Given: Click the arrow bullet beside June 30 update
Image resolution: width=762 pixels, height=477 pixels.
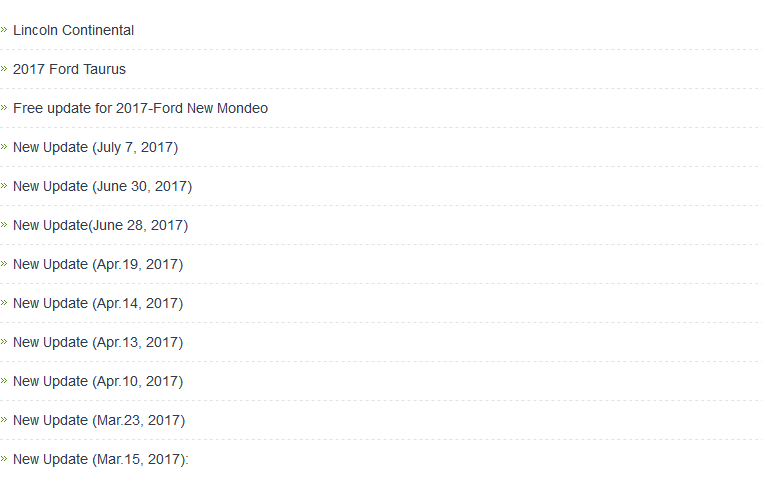Looking at the screenshot, I should (x=4, y=186).
